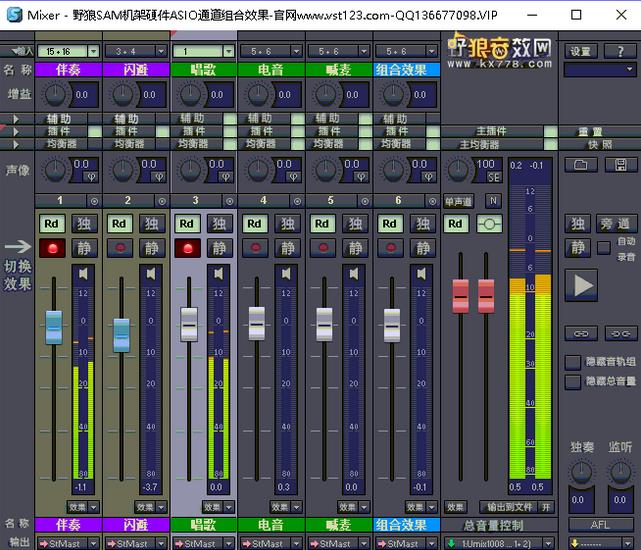Open the 设置 settings button
The width and height of the screenshot is (641, 550).
point(581,51)
